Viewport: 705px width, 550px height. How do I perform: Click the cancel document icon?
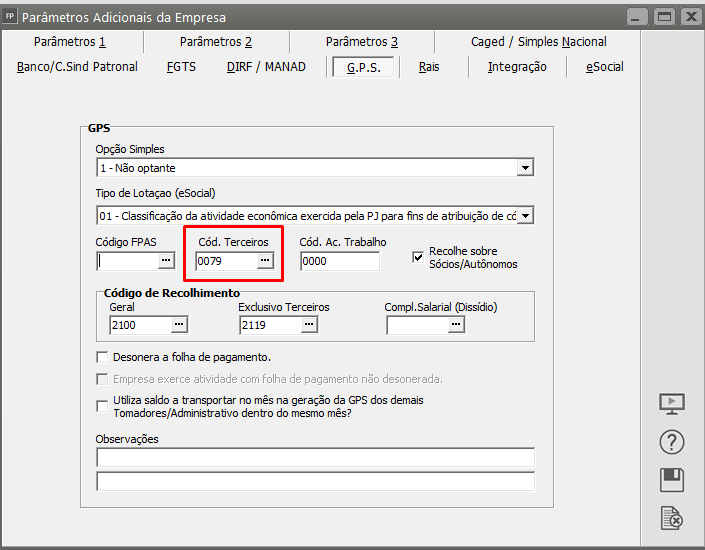[x=672, y=518]
